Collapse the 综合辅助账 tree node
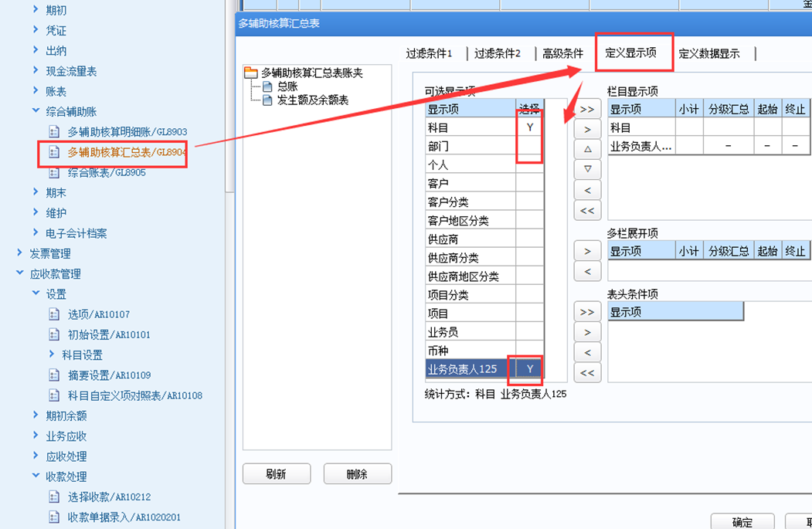Screen dimensions: 812x529 point(36,110)
